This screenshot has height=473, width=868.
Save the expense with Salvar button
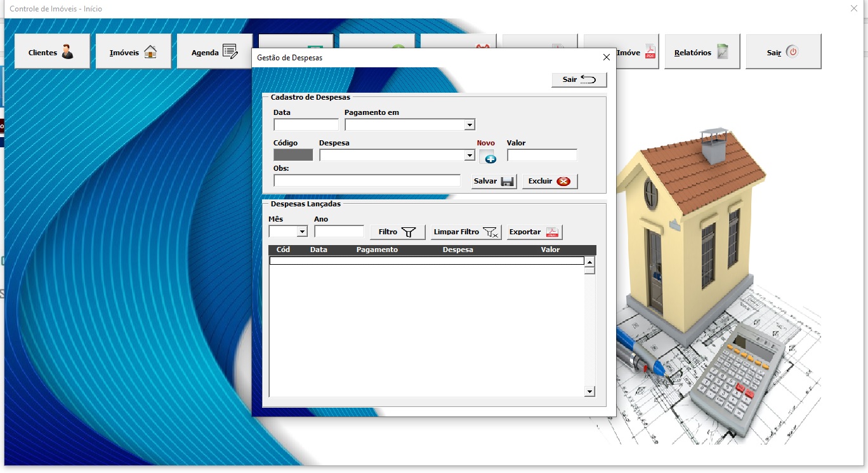[x=494, y=181]
